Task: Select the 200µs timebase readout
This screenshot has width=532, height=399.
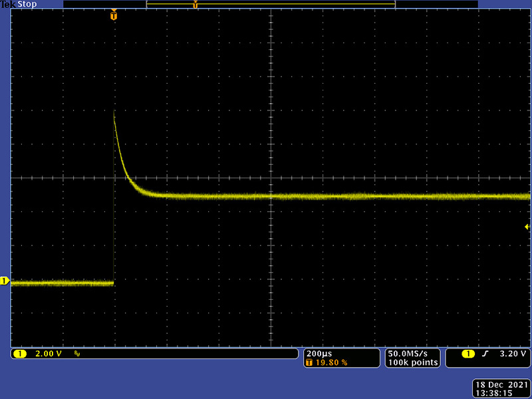Action: 319,353
